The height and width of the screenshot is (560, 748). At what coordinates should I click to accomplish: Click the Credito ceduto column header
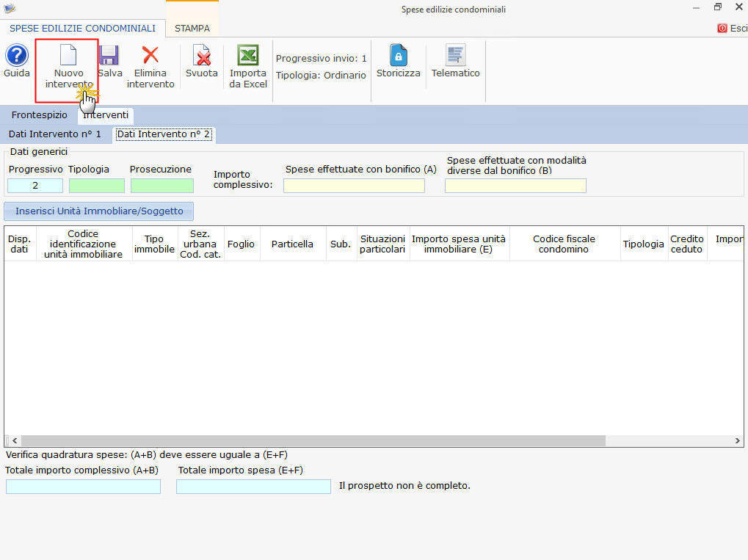coord(687,244)
